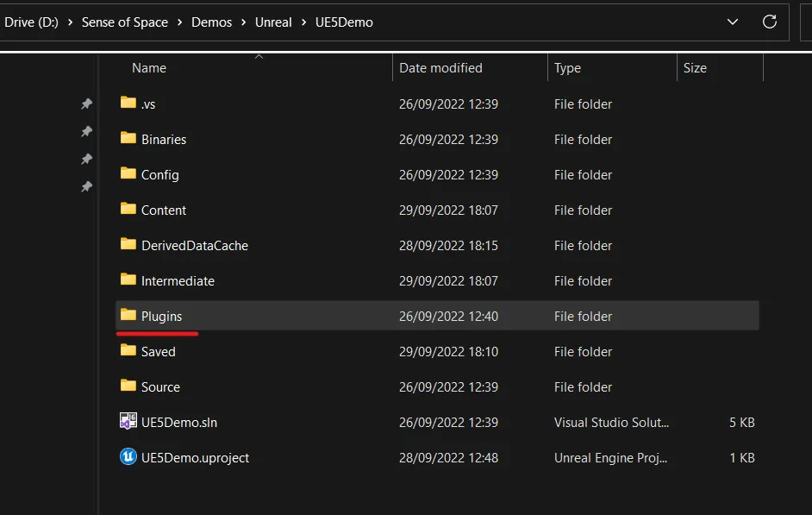Click the DerivedDataCache folder icon
This screenshot has height=515, width=812.
coord(128,244)
